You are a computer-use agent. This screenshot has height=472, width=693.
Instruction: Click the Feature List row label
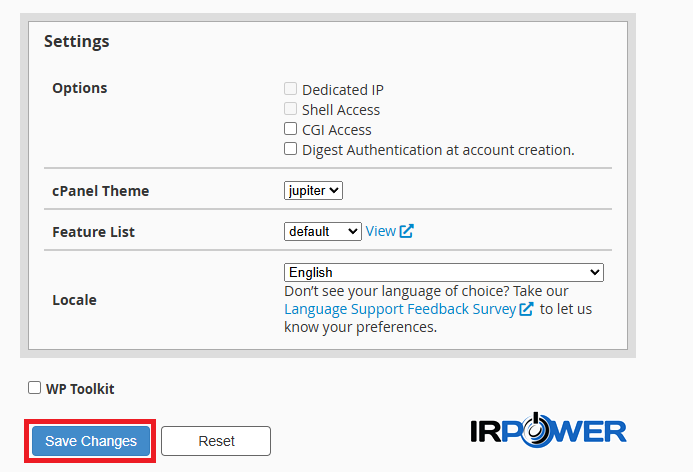click(93, 232)
